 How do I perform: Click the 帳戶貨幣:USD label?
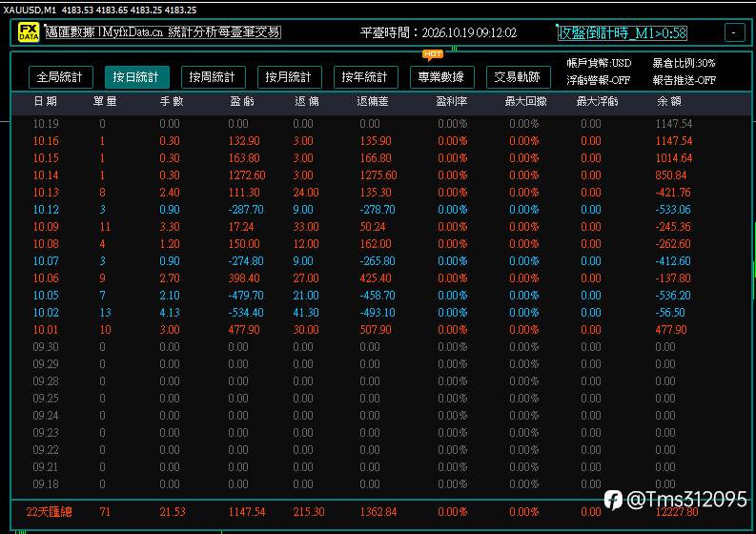[x=599, y=63]
